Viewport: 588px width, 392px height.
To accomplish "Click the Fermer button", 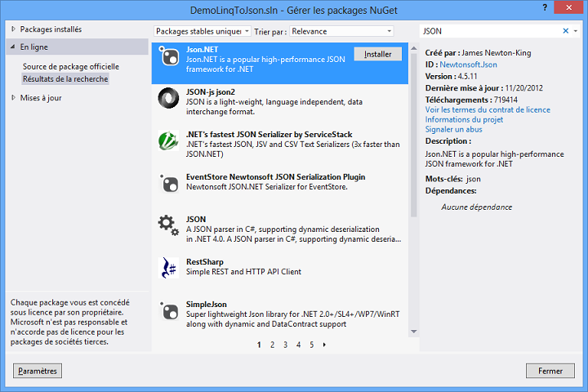I will [x=550, y=371].
